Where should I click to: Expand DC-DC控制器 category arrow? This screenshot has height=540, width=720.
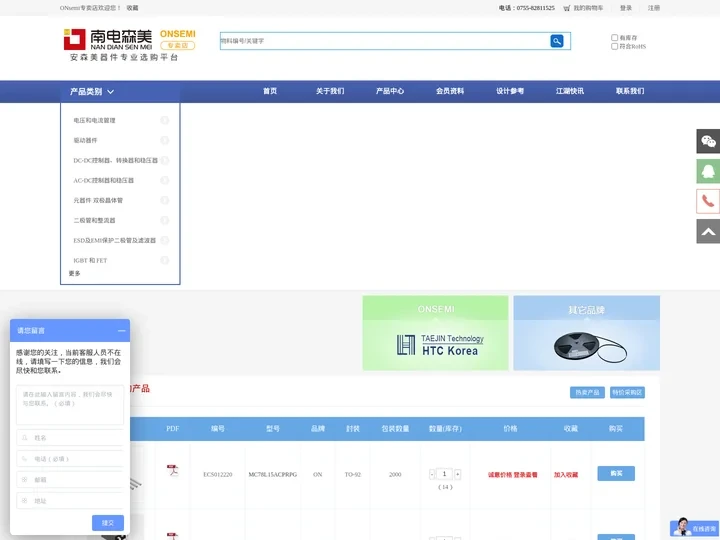tap(164, 160)
